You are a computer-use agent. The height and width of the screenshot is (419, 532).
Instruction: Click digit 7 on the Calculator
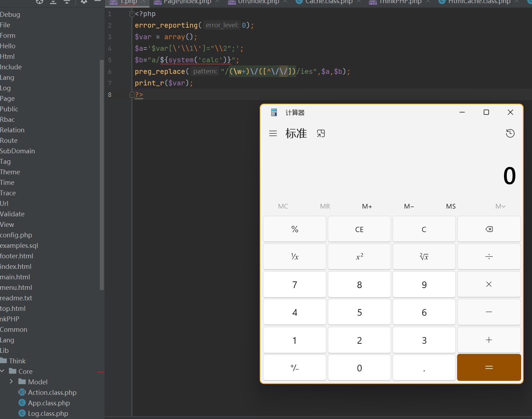(x=295, y=284)
